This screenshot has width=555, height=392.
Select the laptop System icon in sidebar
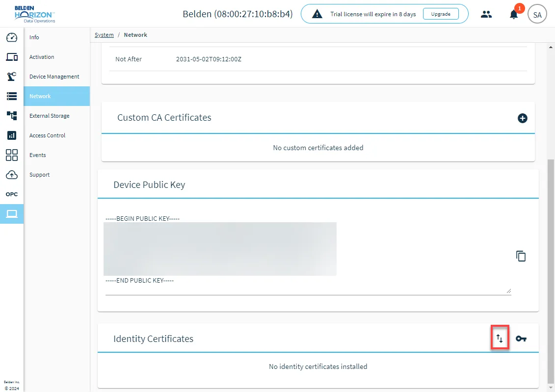12,214
